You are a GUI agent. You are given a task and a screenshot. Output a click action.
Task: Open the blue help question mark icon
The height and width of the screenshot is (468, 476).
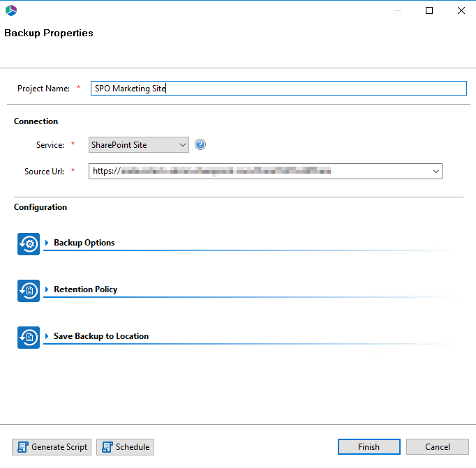[200, 145]
